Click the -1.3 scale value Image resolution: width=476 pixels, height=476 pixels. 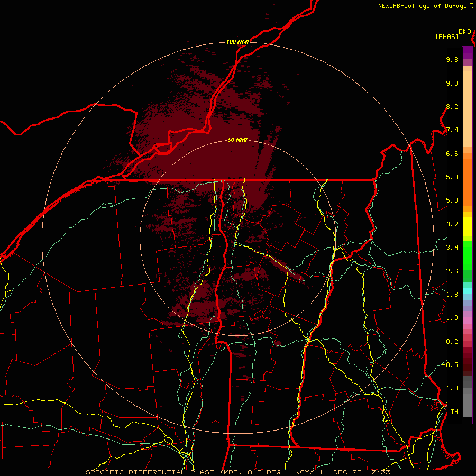[x=450, y=388]
